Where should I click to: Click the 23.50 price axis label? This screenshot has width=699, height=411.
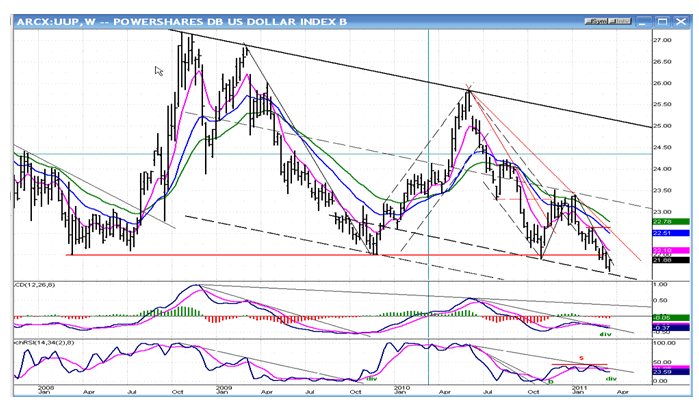tap(662, 190)
